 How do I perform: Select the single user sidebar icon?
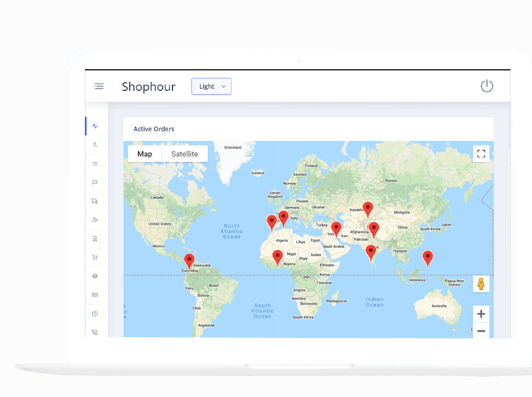95,145
